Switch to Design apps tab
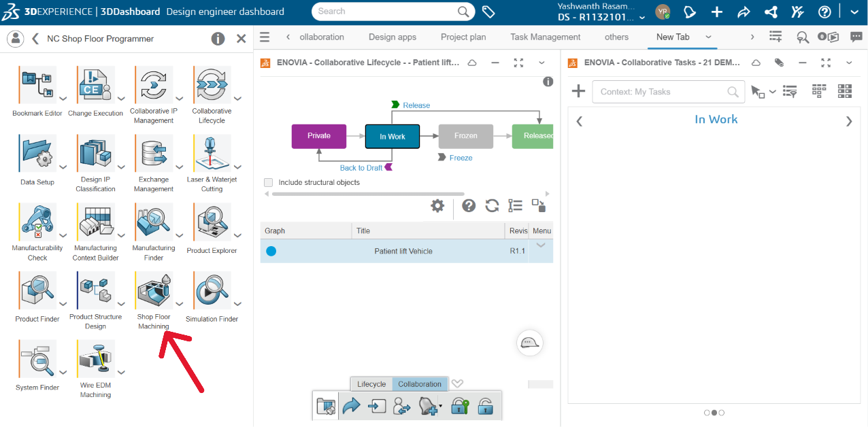The image size is (868, 427). pyautogui.click(x=393, y=37)
